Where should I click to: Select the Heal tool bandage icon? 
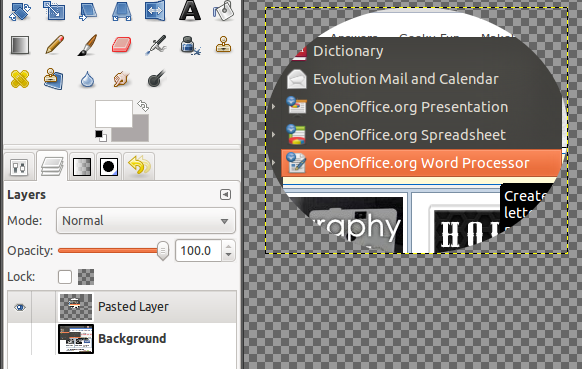(20, 79)
